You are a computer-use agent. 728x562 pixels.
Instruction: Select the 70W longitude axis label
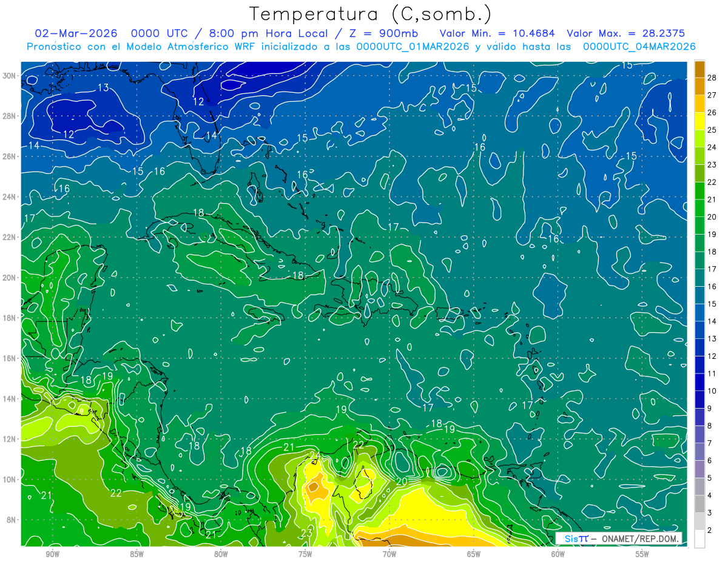click(x=389, y=554)
